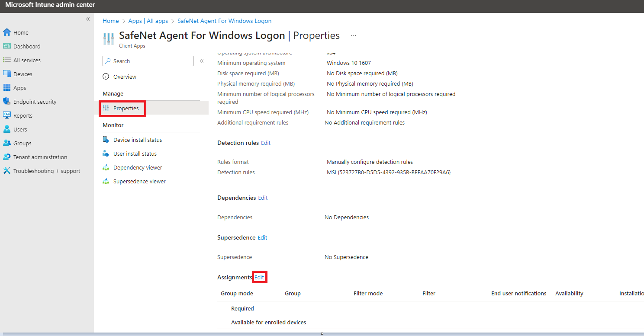Open Endpoint security section
The width and height of the screenshot is (644, 336).
click(x=35, y=102)
